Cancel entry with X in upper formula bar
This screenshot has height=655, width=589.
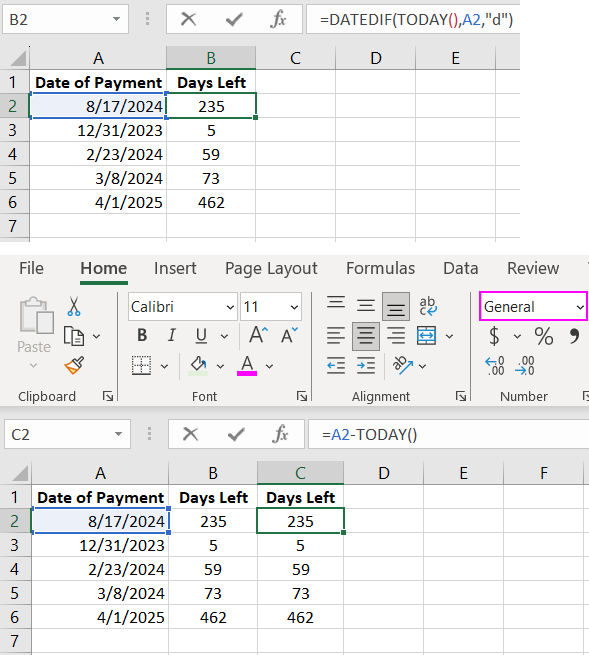188,19
